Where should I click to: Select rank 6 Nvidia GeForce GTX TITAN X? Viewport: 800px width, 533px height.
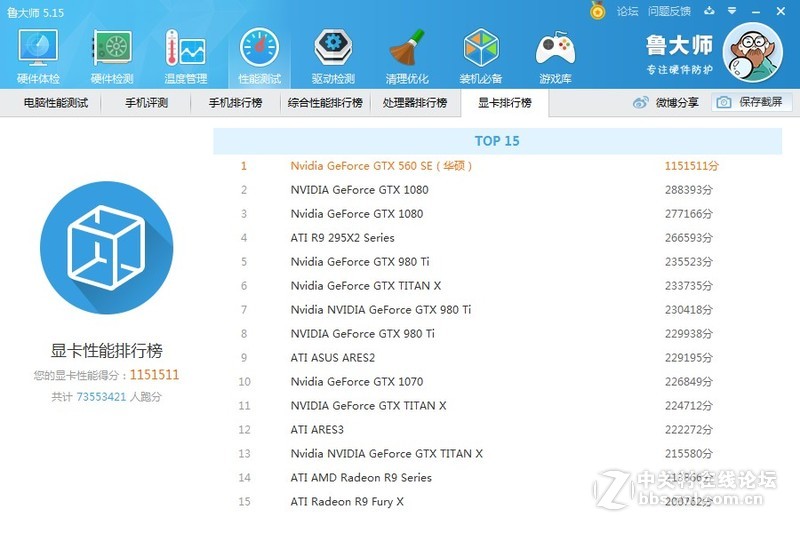[x=497, y=286]
